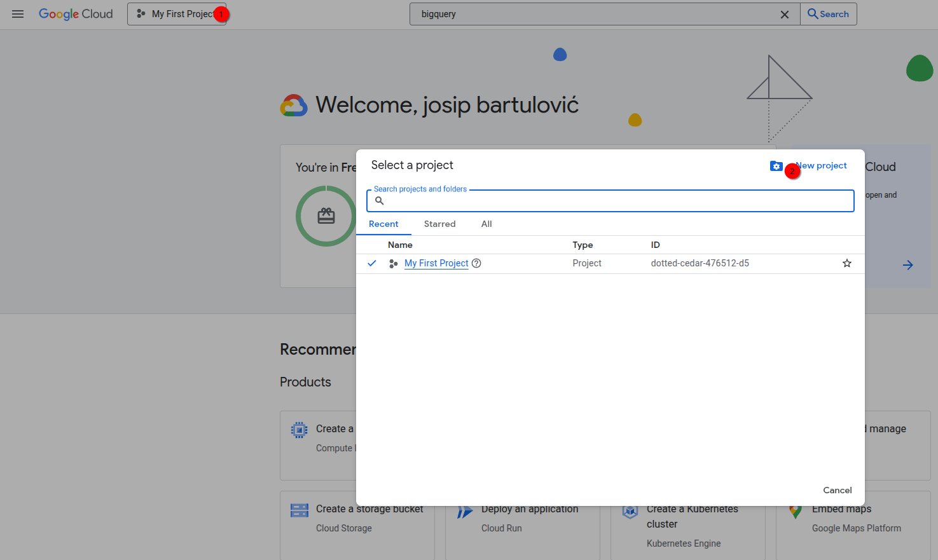
Task: Click the Google Cloud logo beside Welcome heading
Action: click(294, 106)
